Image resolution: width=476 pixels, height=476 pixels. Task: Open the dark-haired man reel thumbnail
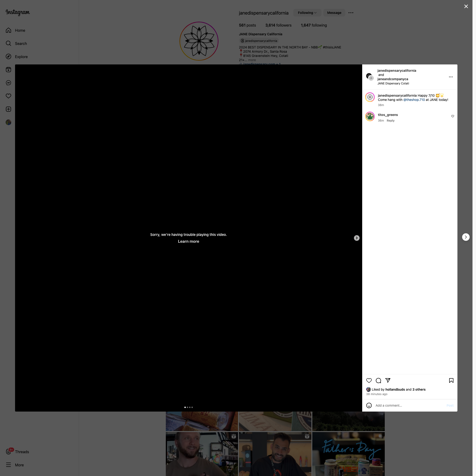[x=275, y=454]
